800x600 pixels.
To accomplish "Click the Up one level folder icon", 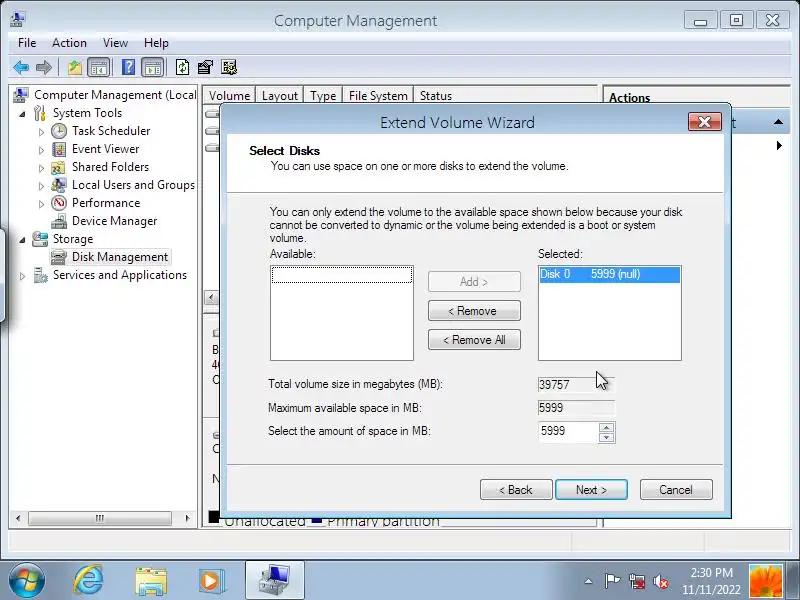I will [75, 67].
